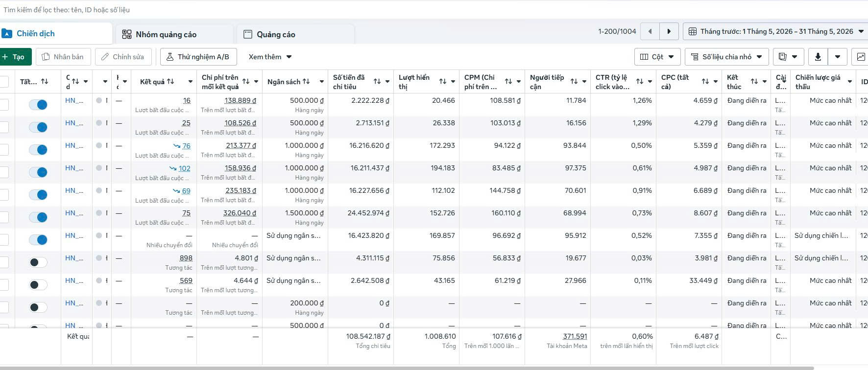
Task: Toggle off campaign with 75 results
Action: click(38, 217)
